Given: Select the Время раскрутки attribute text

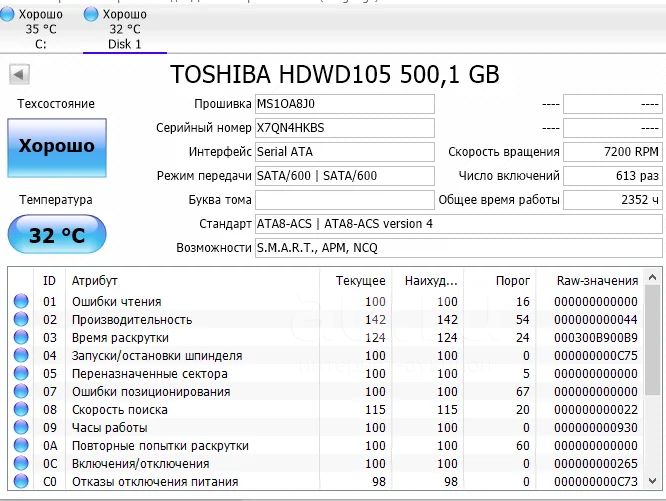Looking at the screenshot, I should point(120,338).
